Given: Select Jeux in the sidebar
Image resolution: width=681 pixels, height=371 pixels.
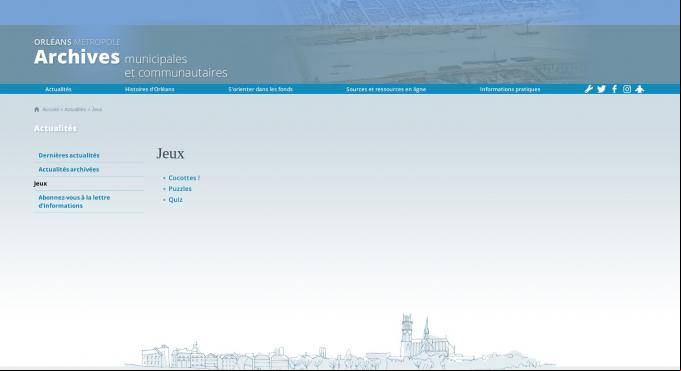Looking at the screenshot, I should tap(40, 184).
